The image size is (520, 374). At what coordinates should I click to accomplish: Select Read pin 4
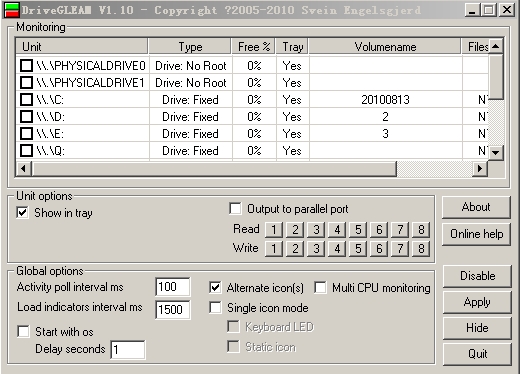[337, 230]
